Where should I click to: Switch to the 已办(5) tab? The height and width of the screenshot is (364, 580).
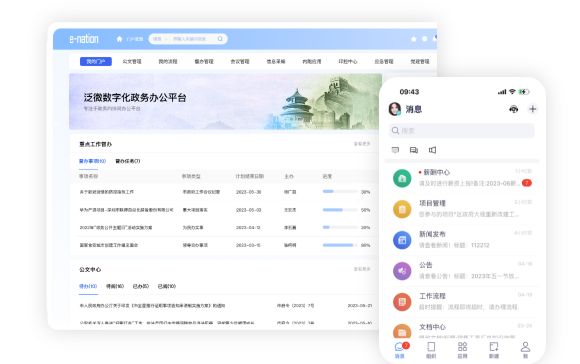141,286
